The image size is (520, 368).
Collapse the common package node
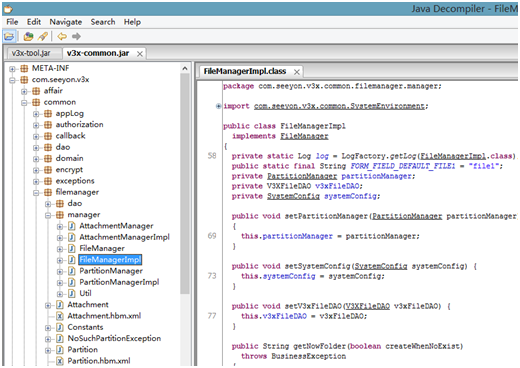[24, 103]
